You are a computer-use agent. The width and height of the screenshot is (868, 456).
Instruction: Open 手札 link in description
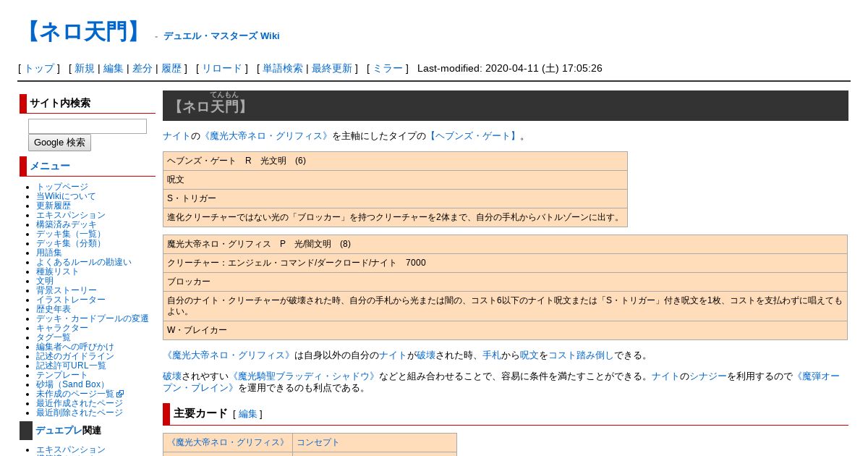(492, 355)
